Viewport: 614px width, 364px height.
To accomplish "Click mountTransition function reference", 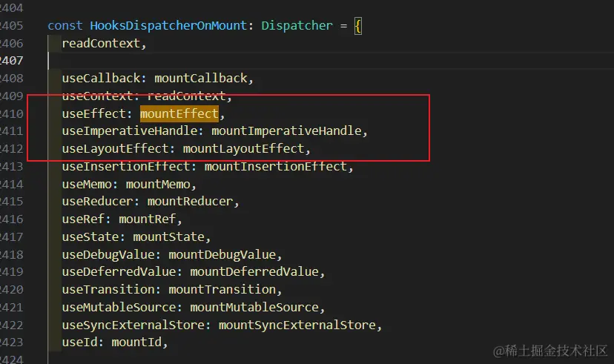I will tap(222, 290).
